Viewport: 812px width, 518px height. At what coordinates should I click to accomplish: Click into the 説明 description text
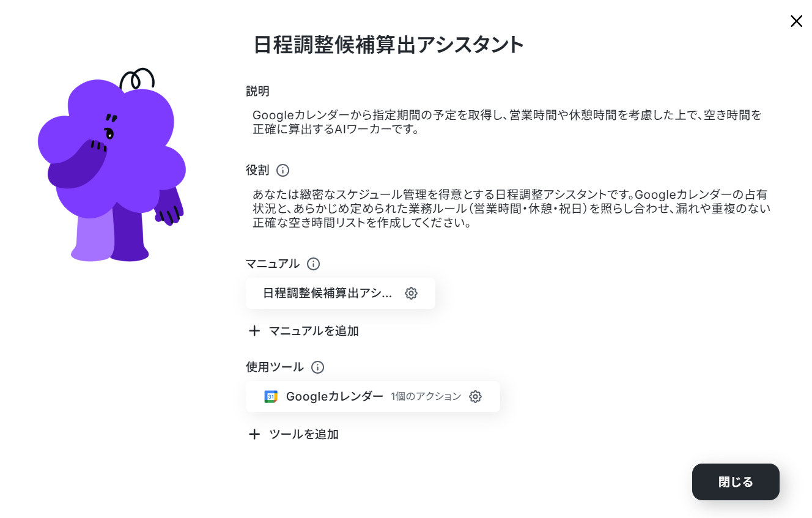508,122
